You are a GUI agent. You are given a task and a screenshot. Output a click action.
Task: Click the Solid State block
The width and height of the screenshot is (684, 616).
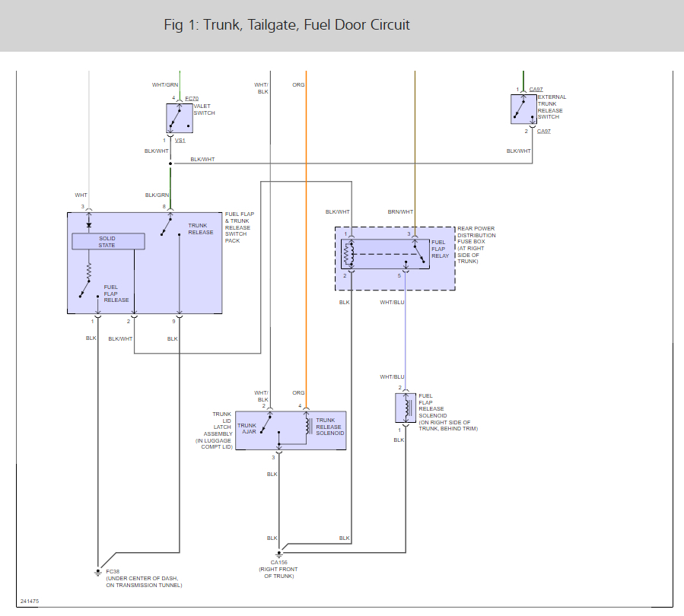[x=108, y=242]
